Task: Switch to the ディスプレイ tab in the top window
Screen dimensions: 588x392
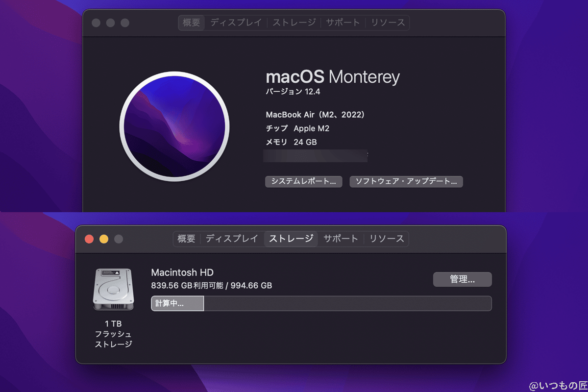Action: [237, 23]
